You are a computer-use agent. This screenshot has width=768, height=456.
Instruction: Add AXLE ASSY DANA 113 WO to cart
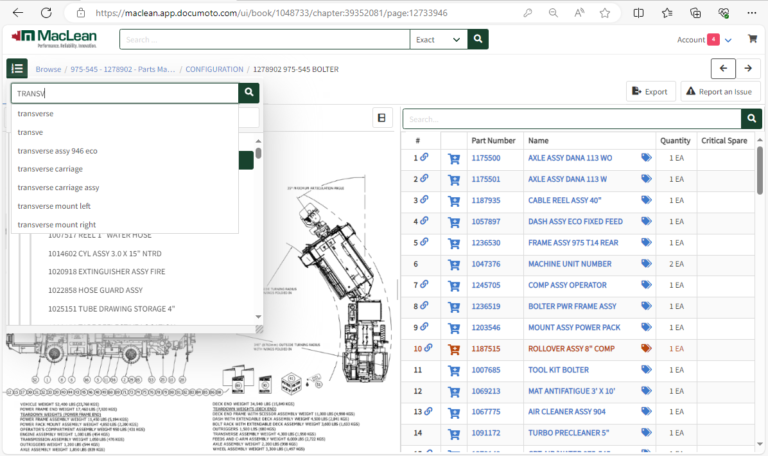tap(454, 158)
